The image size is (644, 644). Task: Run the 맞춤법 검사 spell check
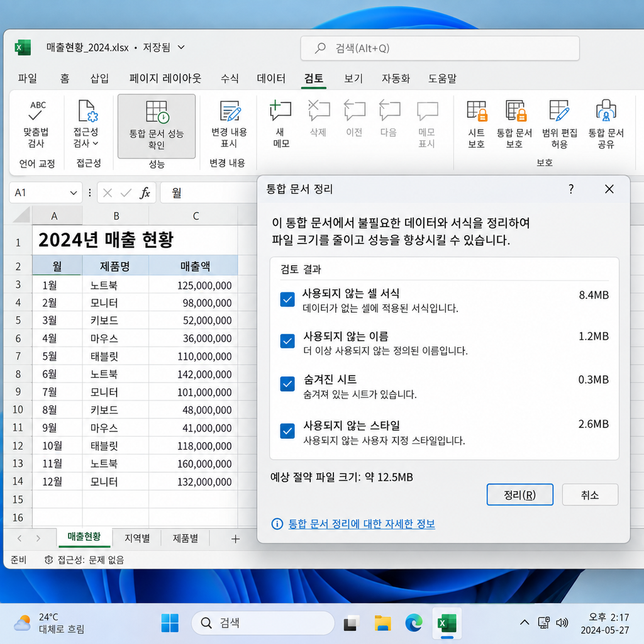point(36,125)
